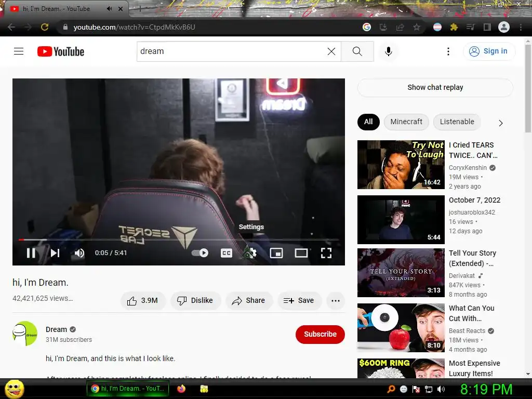Switch to theater mode
The image size is (532, 399).
[x=301, y=253]
